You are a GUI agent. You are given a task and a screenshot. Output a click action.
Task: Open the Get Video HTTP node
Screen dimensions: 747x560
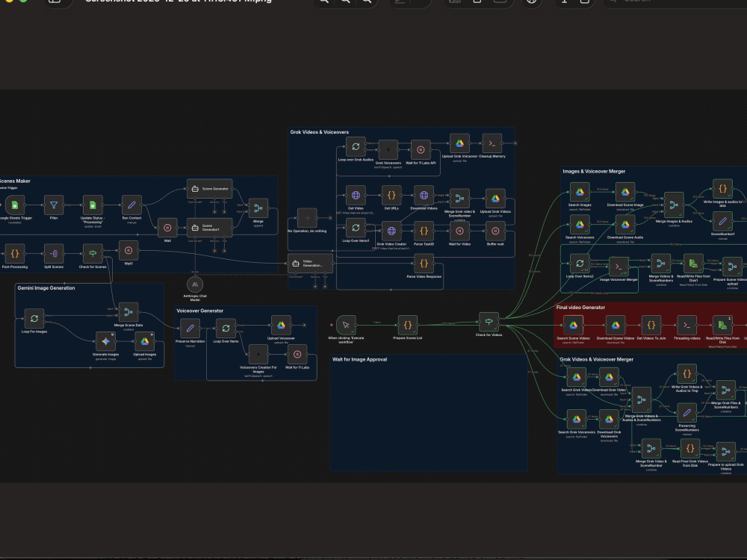pos(356,195)
